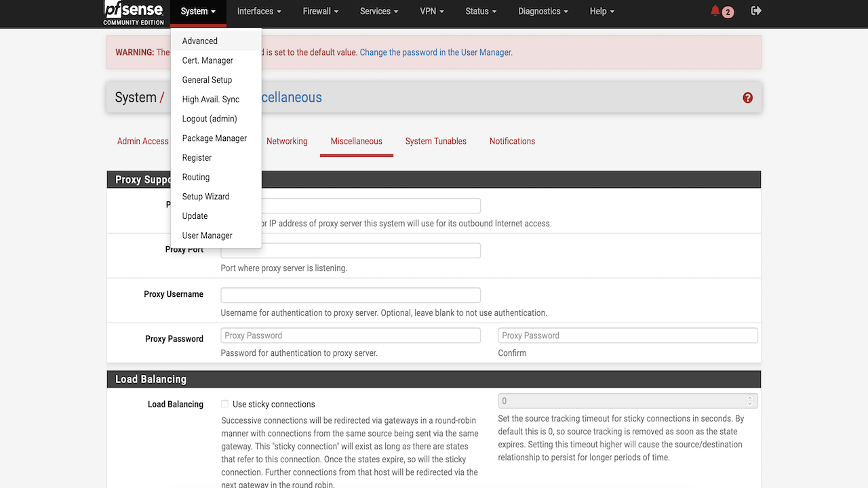
Task: Choose Cert. Manager in System menu
Action: click(x=216, y=60)
